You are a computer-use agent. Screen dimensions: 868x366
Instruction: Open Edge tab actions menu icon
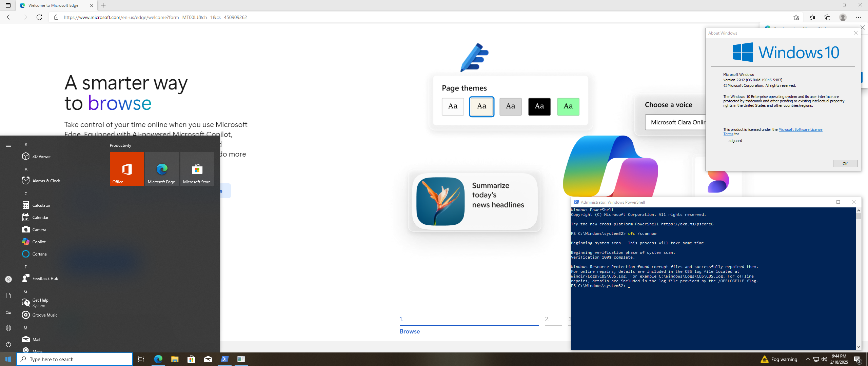click(x=8, y=5)
